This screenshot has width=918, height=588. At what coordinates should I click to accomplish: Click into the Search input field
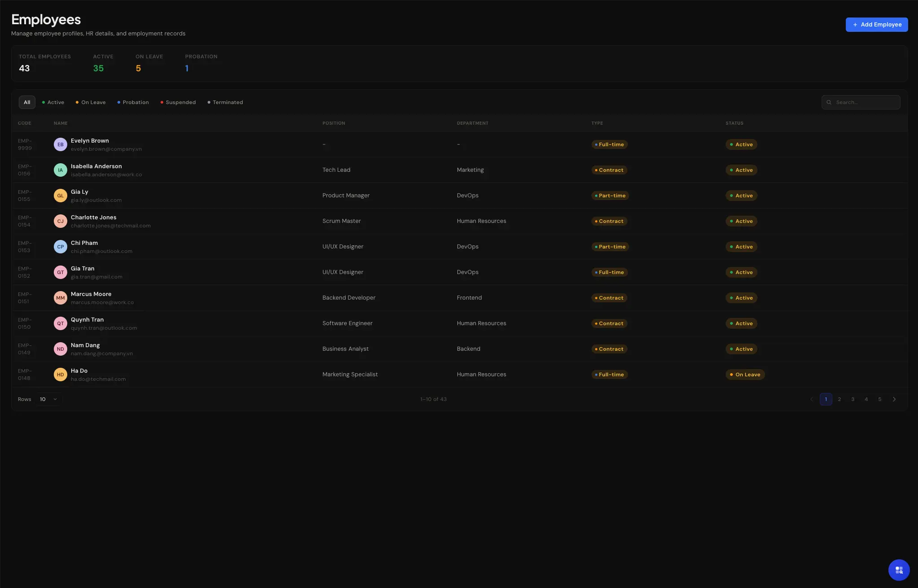(866, 102)
